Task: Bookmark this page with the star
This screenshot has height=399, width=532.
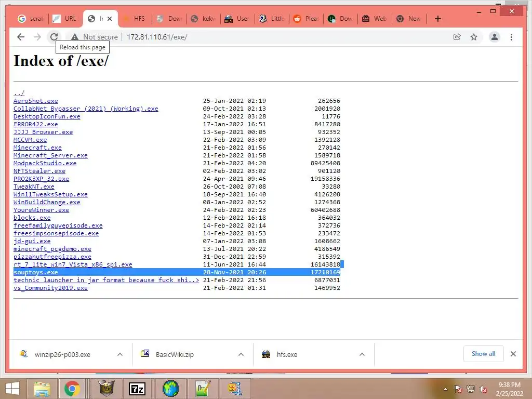Action: pyautogui.click(x=474, y=37)
